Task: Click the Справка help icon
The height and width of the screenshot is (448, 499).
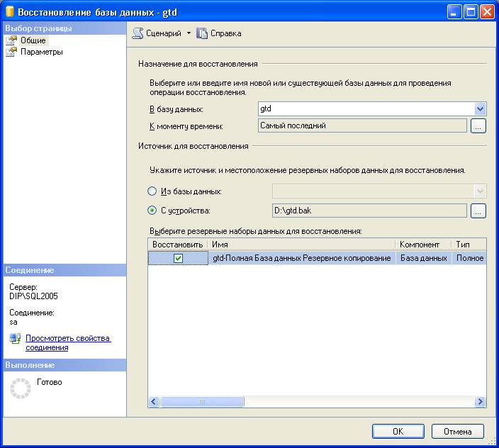Action: click(x=202, y=33)
